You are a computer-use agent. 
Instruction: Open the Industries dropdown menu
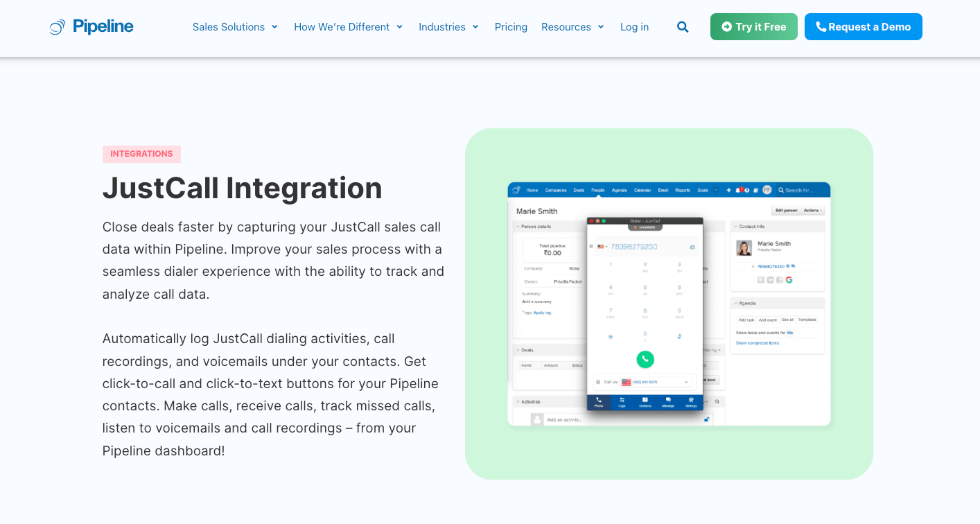coord(448,27)
